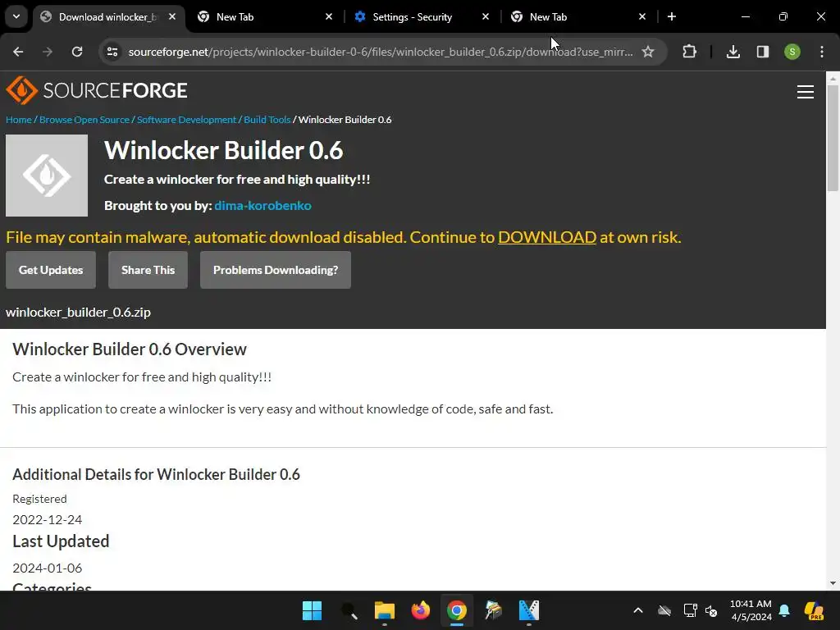Click the Winlocker Builder project thumbnail
The width and height of the screenshot is (840, 630).
47,176
